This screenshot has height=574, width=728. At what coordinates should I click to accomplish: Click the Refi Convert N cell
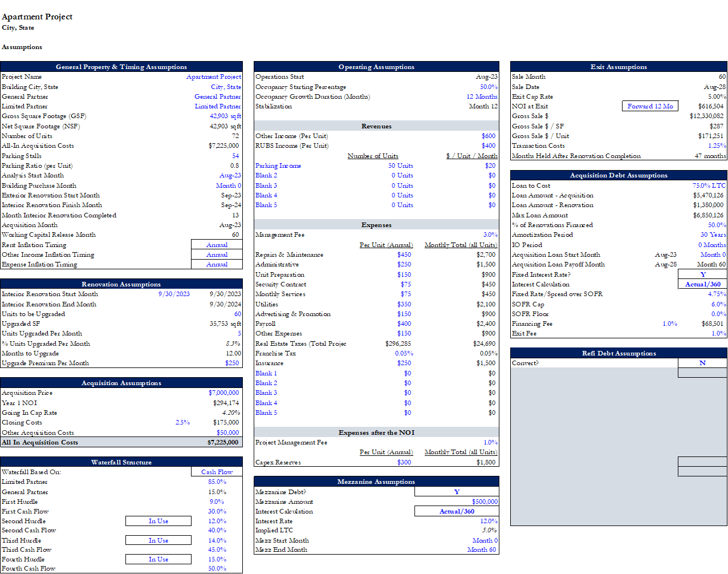(702, 363)
